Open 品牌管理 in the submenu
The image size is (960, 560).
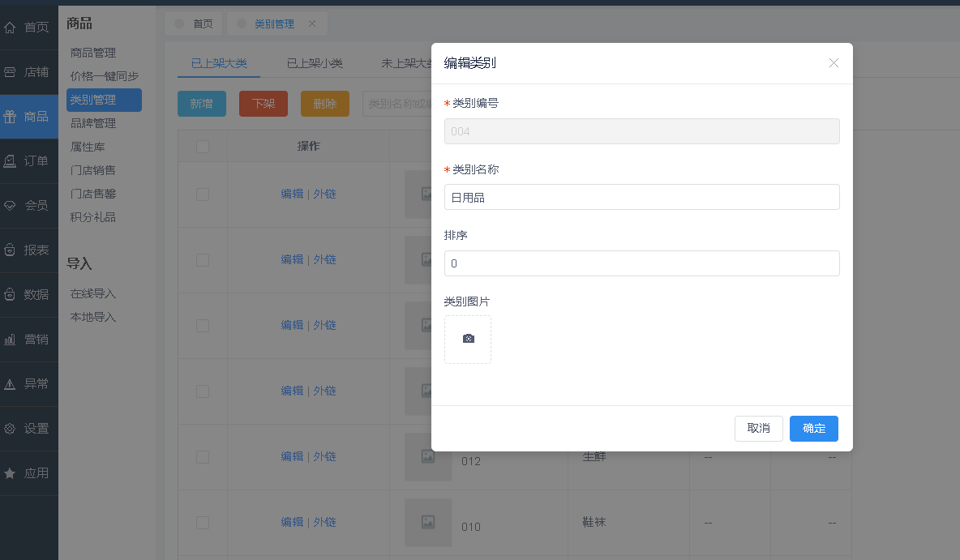pos(93,123)
